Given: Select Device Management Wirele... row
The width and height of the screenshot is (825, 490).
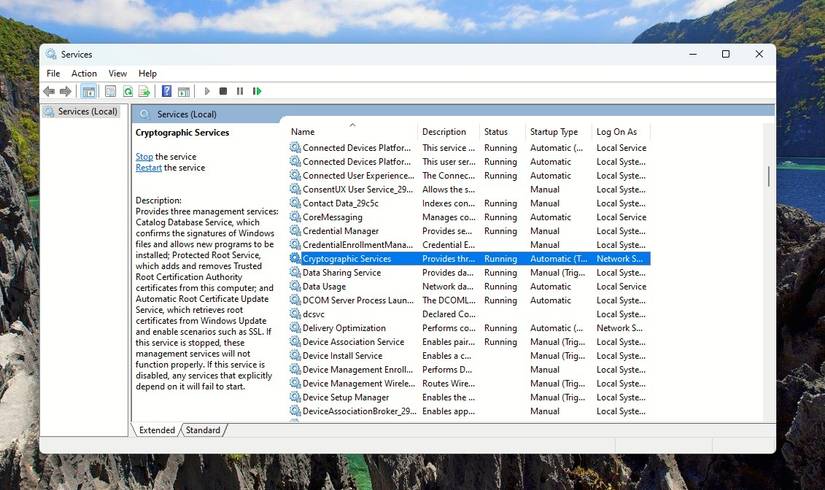Looking at the screenshot, I should 469,384.
